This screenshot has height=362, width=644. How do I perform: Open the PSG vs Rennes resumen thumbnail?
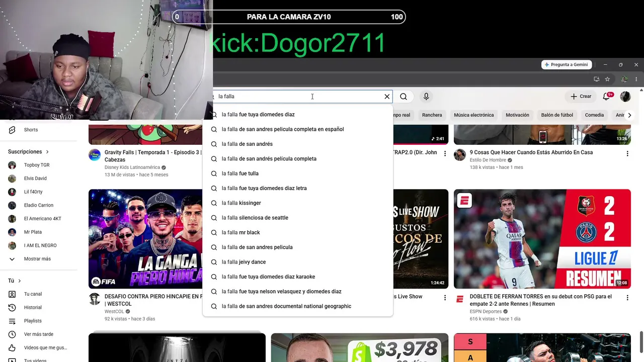tap(542, 239)
